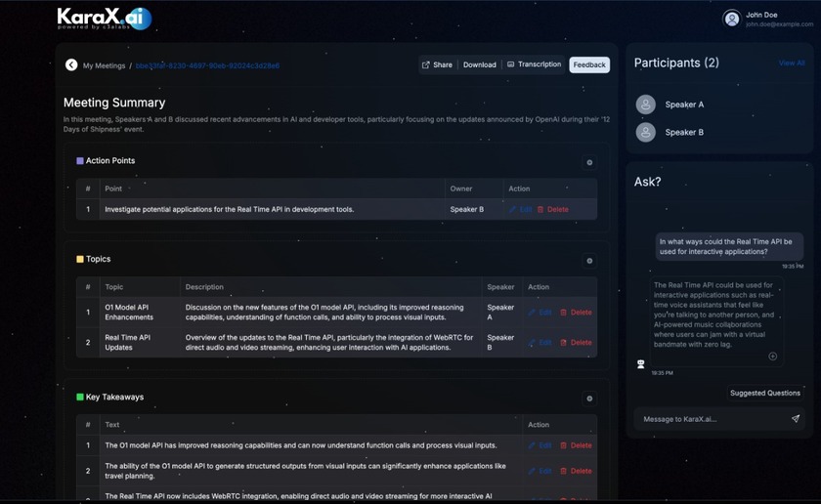
Task: Click the Speaker A avatar
Action: (645, 105)
